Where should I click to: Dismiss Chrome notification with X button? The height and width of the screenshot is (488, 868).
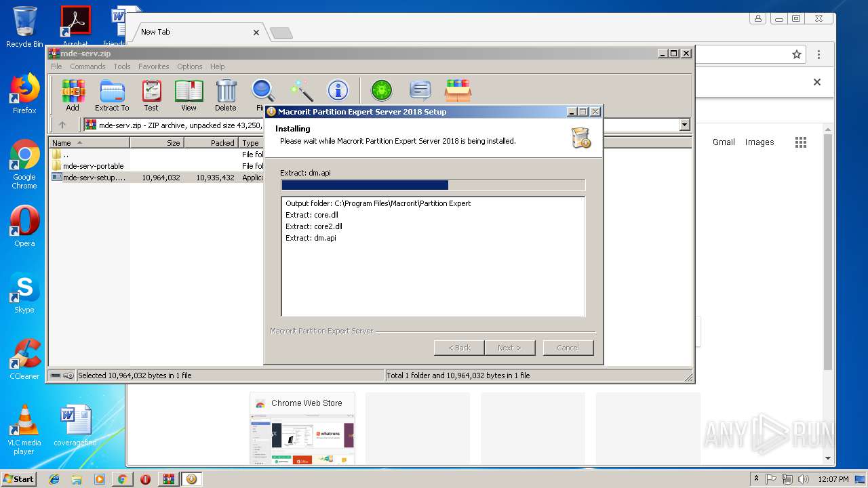tap(817, 82)
